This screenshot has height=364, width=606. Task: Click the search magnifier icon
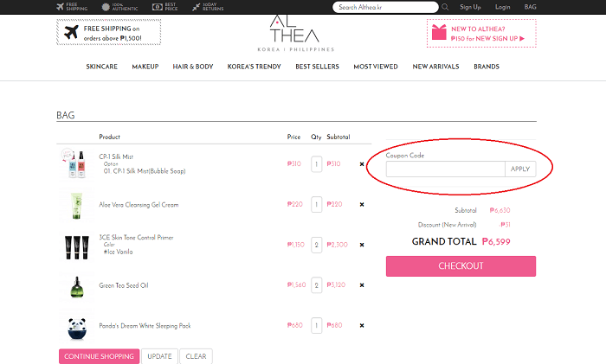point(445,7)
